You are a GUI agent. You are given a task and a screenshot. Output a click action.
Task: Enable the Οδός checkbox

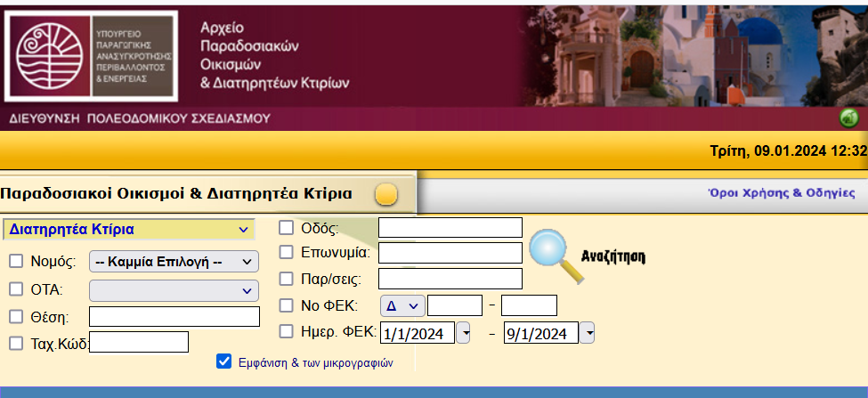click(287, 227)
